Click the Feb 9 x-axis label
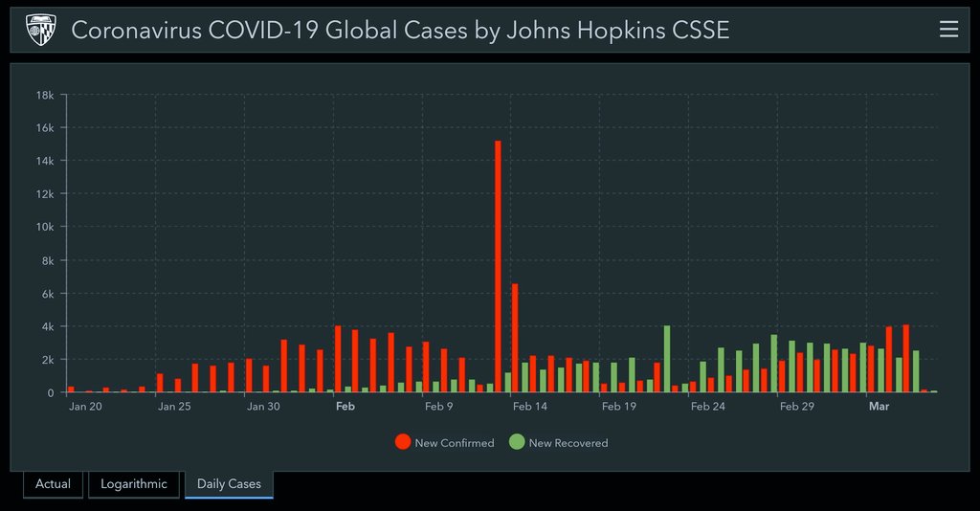980x511 pixels. [x=438, y=406]
